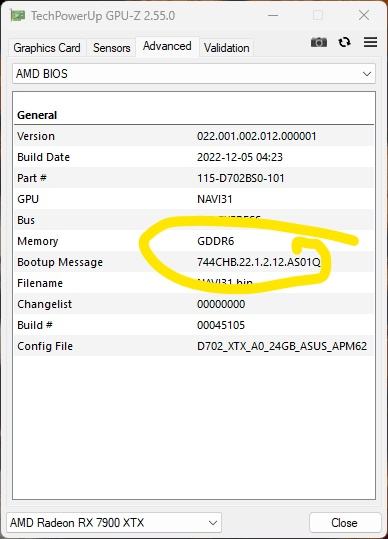Viewport: 388px width, 539px height.
Task: Minimize the GPU-Z window
Action: pyautogui.click(x=273, y=15)
